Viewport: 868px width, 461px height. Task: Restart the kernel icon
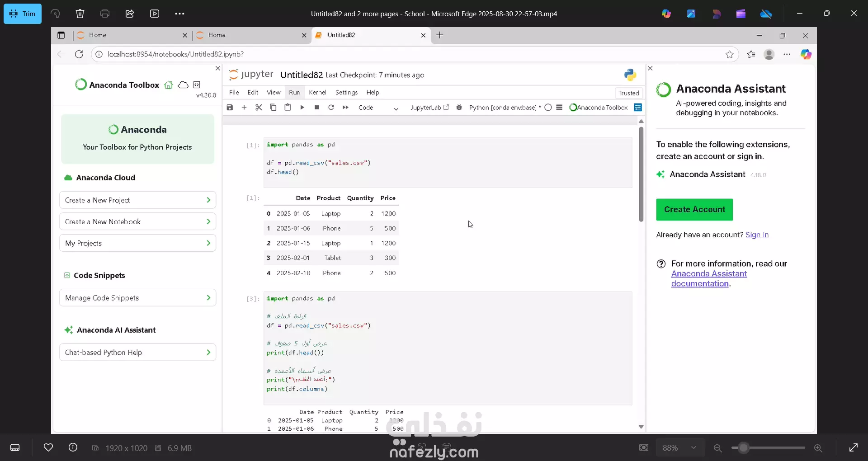tap(331, 107)
